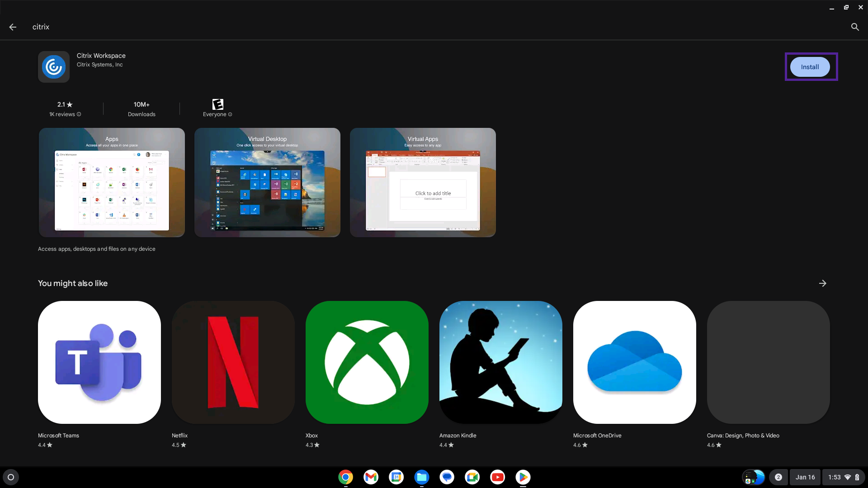Open the ChromeOS launcher button
Screen dimensions: 868x488
(x=11, y=477)
